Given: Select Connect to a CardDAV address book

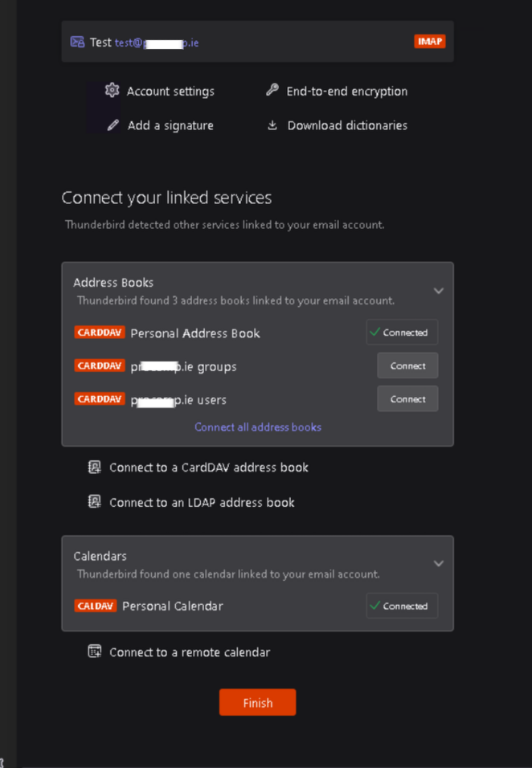Looking at the screenshot, I should point(209,468).
